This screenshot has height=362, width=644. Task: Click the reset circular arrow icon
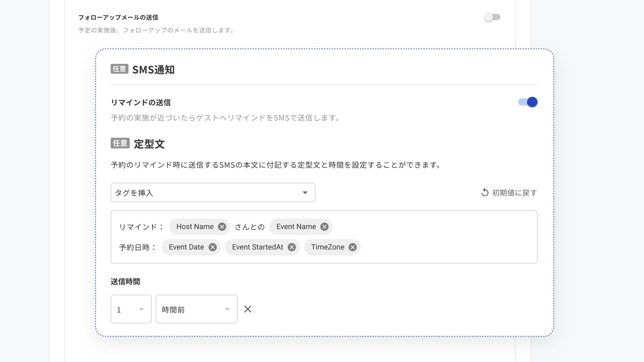coord(485,192)
